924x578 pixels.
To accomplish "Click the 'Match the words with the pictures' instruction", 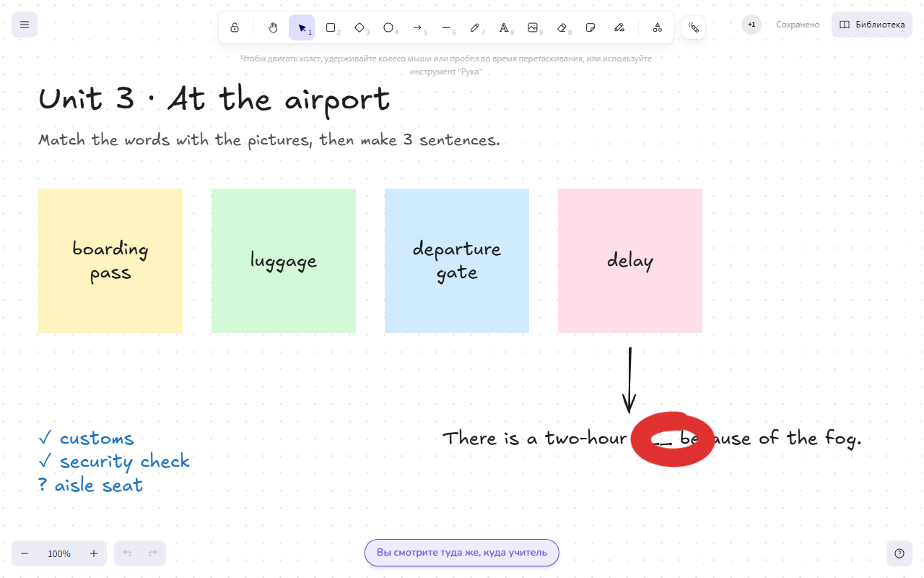I will [x=269, y=140].
